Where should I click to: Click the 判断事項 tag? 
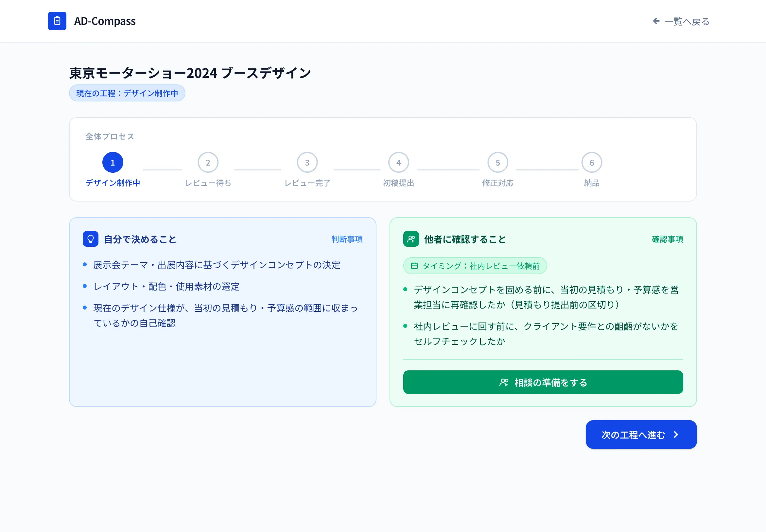pyautogui.click(x=347, y=239)
